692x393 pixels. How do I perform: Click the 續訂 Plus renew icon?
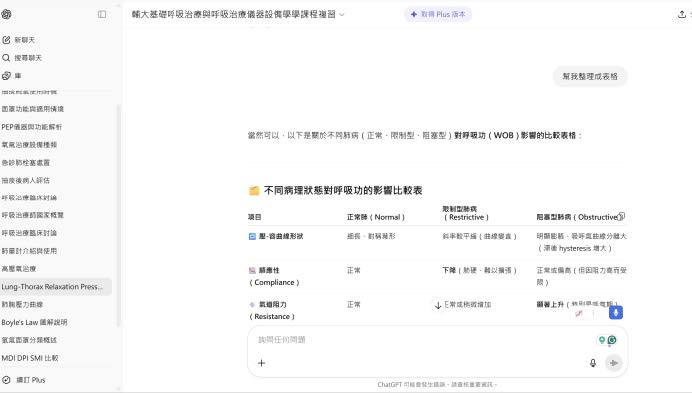click(6, 380)
